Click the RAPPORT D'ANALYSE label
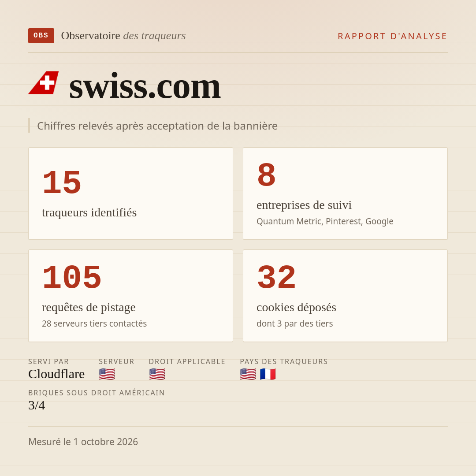This screenshot has height=476, width=476. (393, 36)
